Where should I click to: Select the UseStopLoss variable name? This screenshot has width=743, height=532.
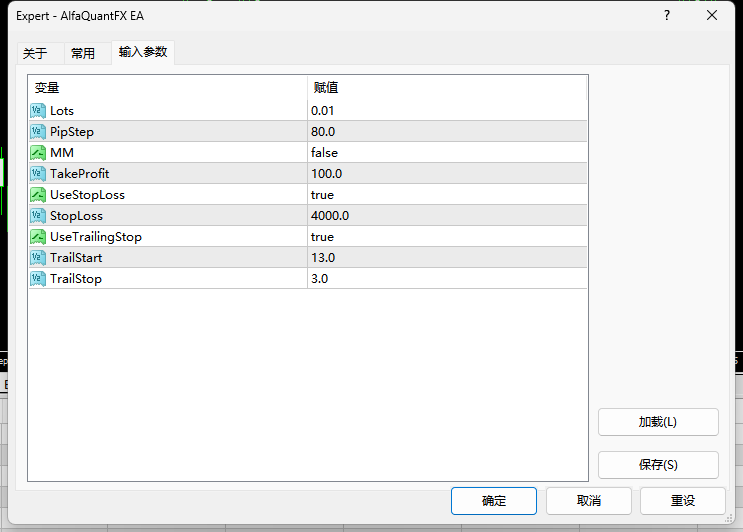pos(88,195)
